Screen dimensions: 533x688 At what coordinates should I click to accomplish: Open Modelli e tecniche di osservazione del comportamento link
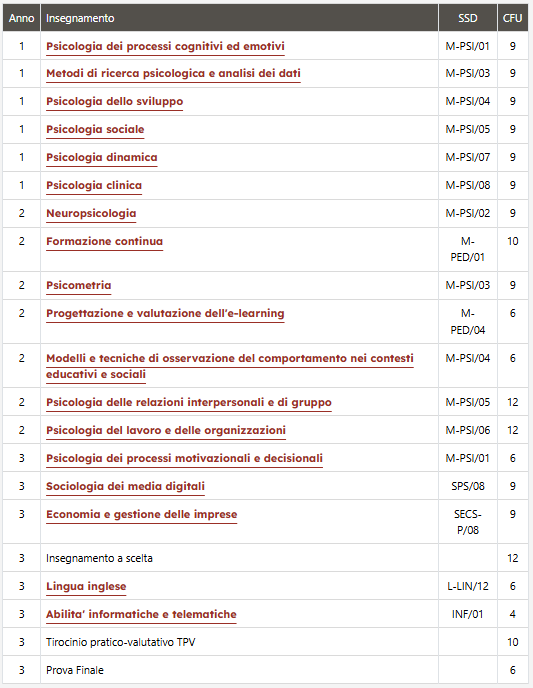point(230,366)
